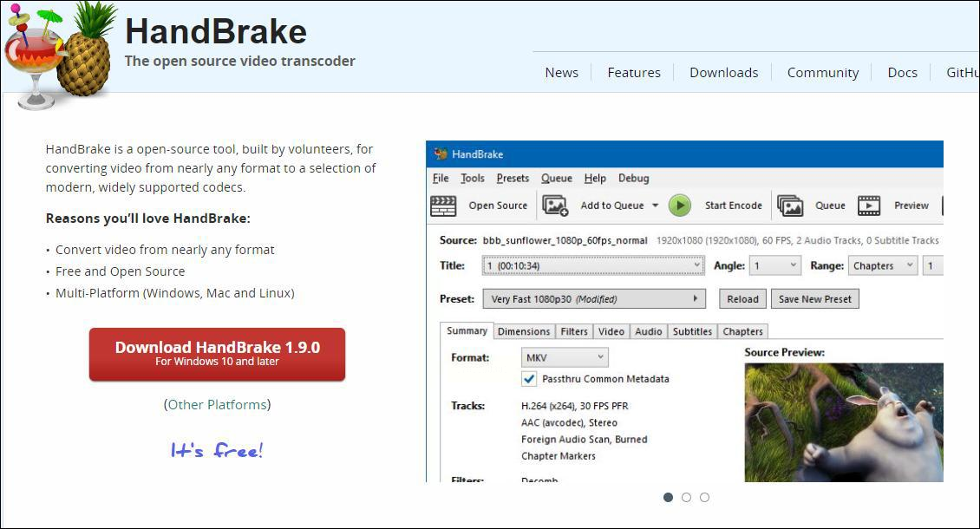Click the Source Preview video thumbnail
The width and height of the screenshot is (980, 529).
pyautogui.click(x=843, y=421)
